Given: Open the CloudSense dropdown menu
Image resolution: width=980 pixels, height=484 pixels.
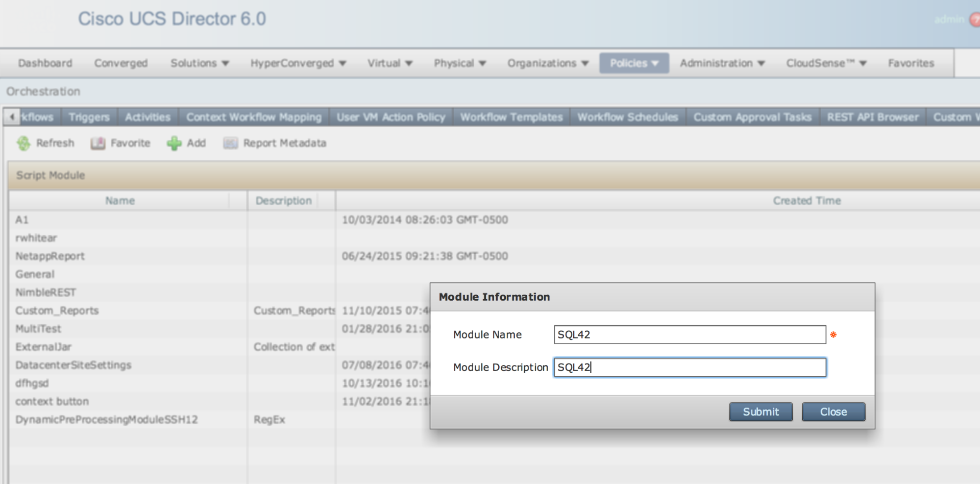Looking at the screenshot, I should tap(826, 63).
